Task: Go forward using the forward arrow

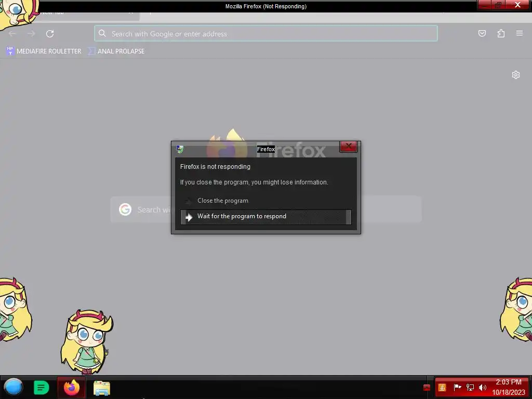Action: click(x=31, y=34)
